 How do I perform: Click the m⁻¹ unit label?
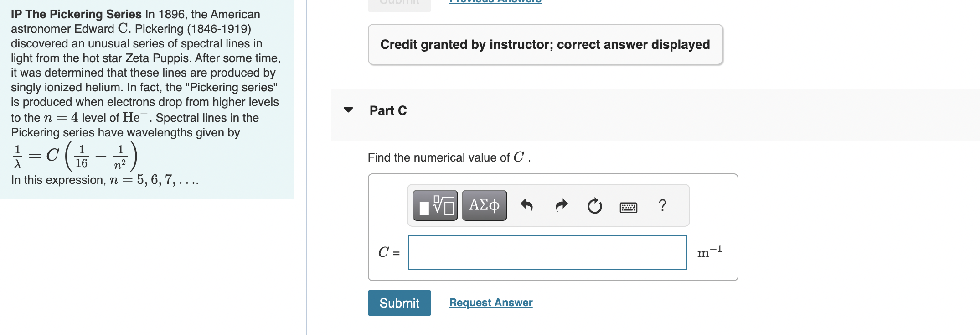click(x=710, y=252)
